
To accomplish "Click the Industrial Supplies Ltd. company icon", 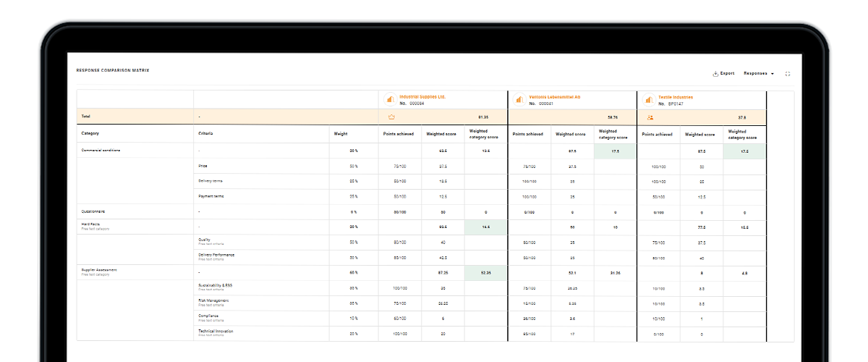I will coord(389,100).
